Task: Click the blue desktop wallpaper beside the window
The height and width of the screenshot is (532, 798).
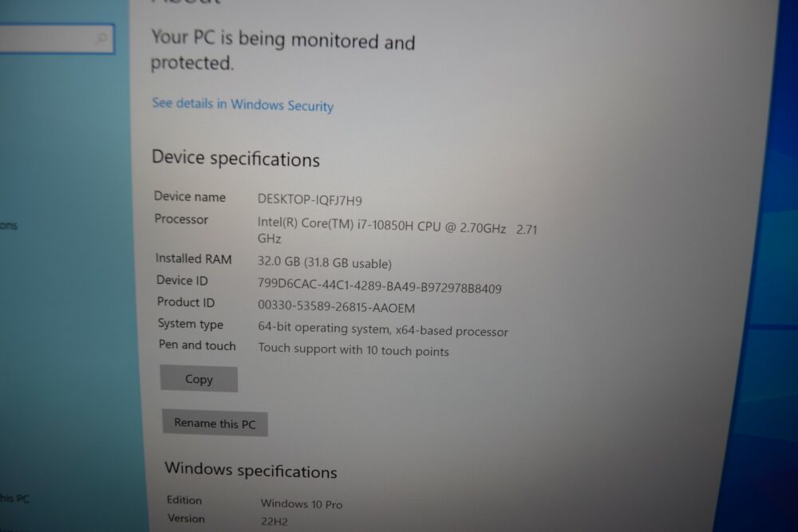Action: click(x=764, y=254)
